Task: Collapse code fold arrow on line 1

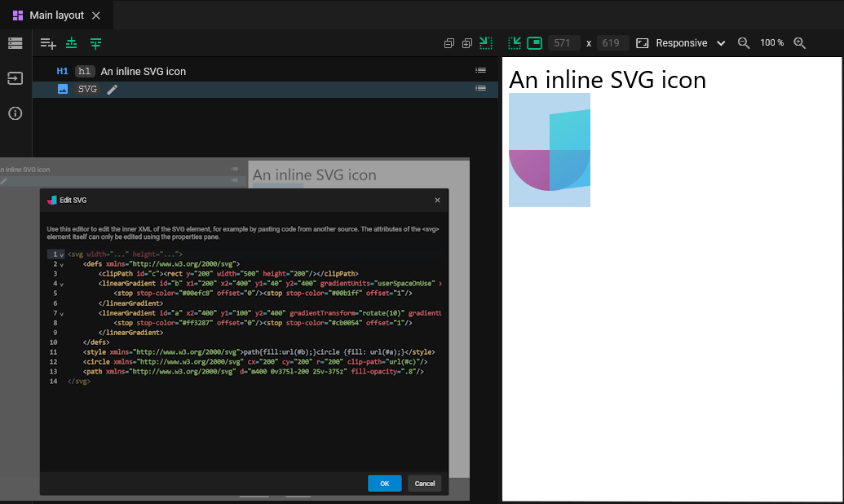Action: click(x=62, y=255)
